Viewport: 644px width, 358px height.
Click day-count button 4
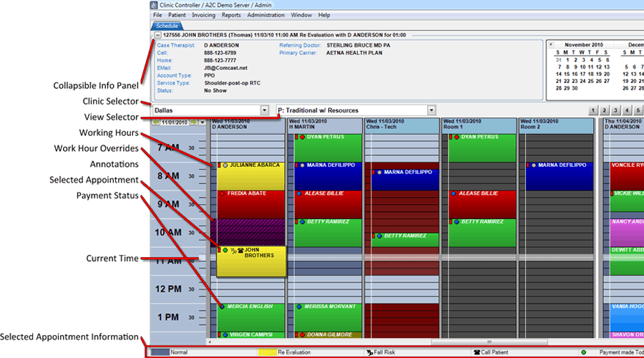(627, 110)
